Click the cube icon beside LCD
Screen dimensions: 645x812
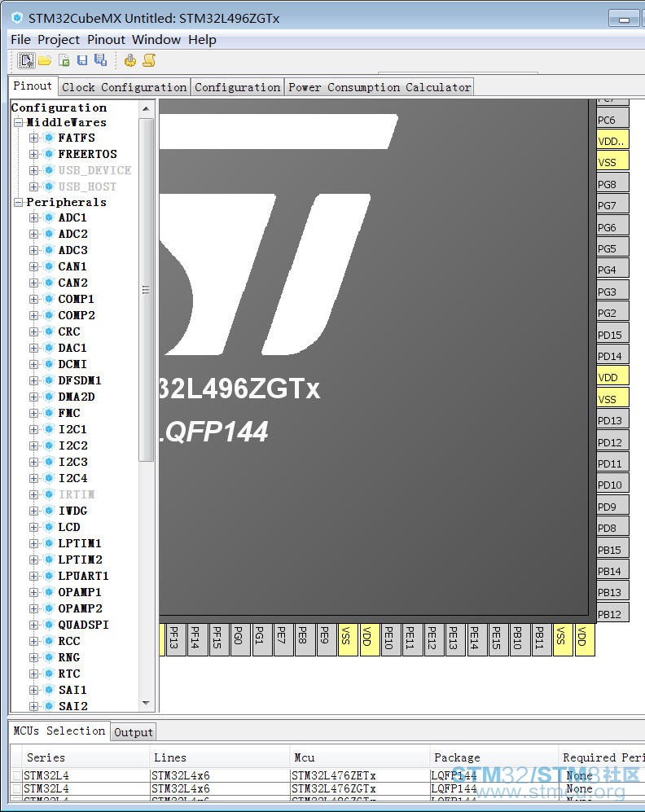[x=49, y=527]
